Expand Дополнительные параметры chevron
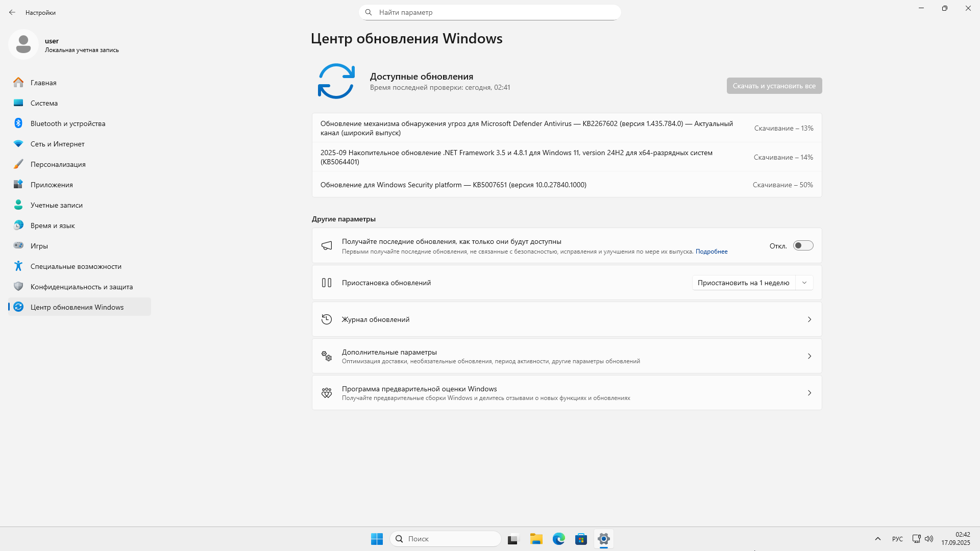This screenshot has height=551, width=980. click(810, 356)
